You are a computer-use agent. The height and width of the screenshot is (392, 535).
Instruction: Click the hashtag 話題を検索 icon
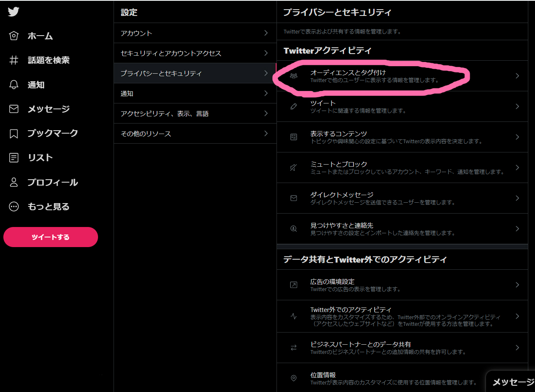tap(14, 60)
